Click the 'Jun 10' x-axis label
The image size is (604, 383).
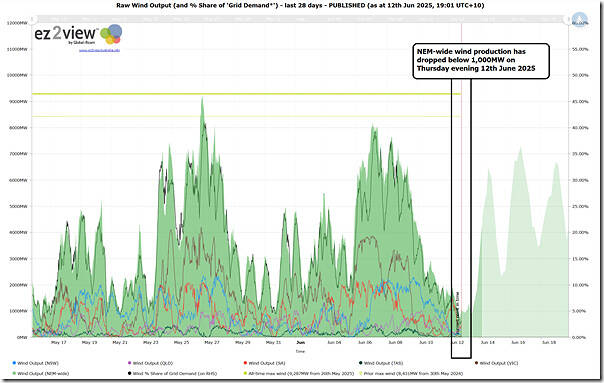click(x=426, y=342)
